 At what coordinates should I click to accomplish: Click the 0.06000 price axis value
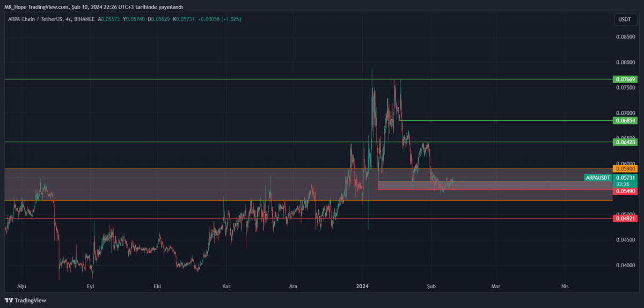point(626,162)
